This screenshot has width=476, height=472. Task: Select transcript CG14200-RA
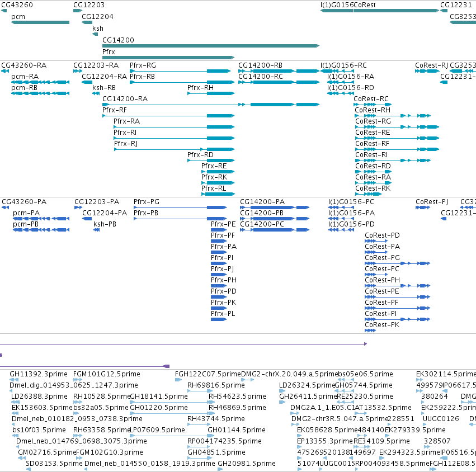211,105
